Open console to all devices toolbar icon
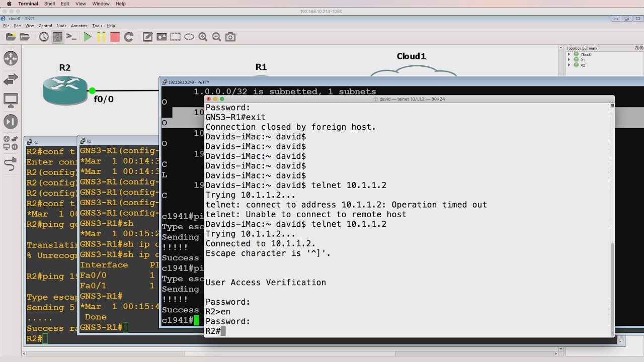Image resolution: width=644 pixels, height=362 pixels. coord(71,37)
